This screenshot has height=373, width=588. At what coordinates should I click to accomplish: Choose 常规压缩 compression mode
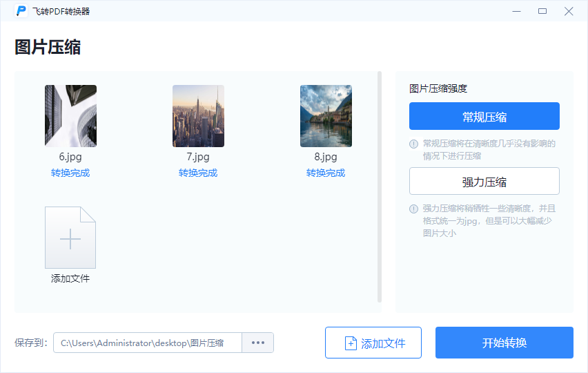[484, 116]
